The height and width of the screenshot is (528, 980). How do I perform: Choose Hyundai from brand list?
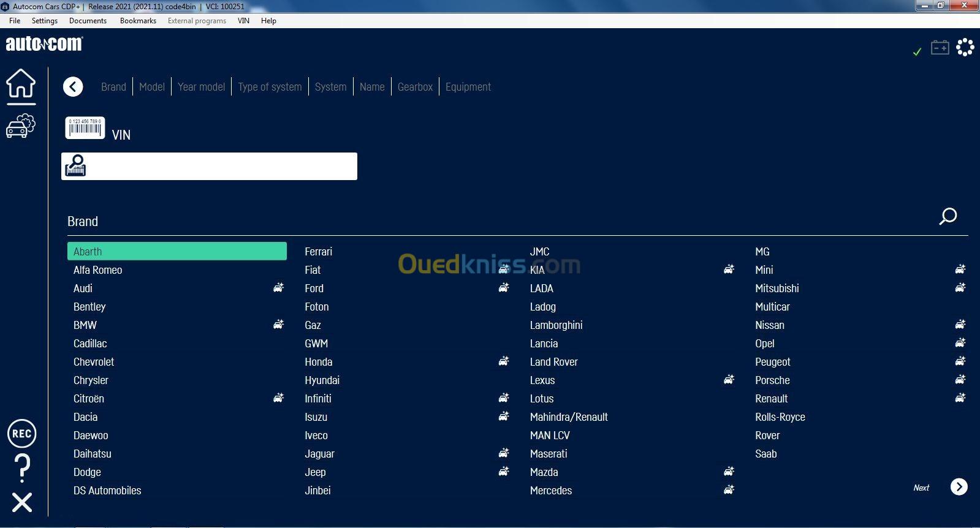click(322, 380)
